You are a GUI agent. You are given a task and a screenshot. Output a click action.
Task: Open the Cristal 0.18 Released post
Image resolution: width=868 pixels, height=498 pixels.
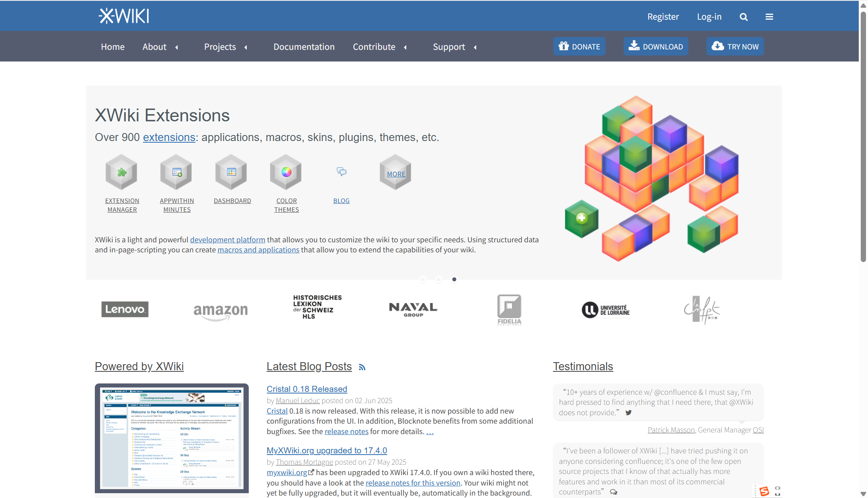(x=307, y=389)
